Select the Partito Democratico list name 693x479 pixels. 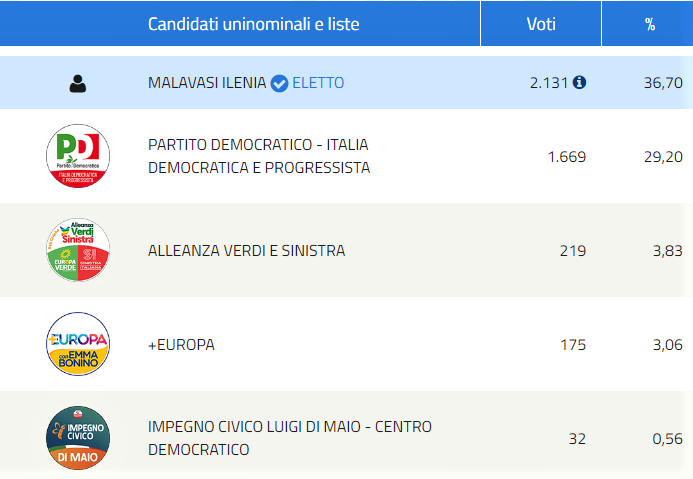[x=259, y=156]
